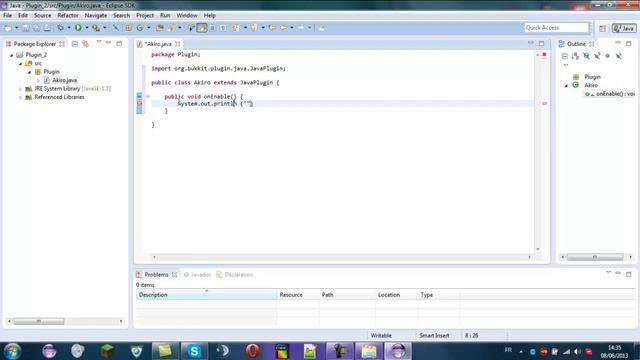Toggle Hide Fields in Outline toolbar

click(587, 56)
